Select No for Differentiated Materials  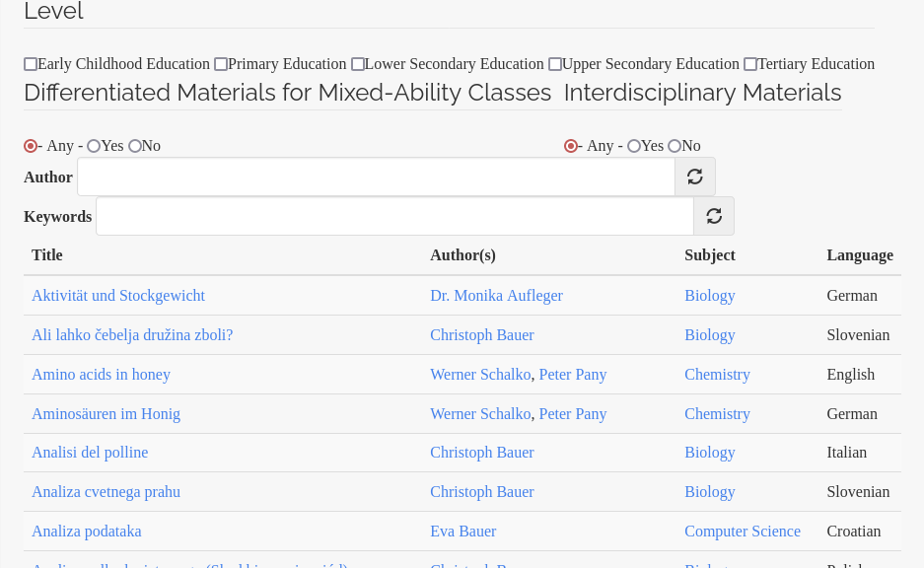click(135, 146)
